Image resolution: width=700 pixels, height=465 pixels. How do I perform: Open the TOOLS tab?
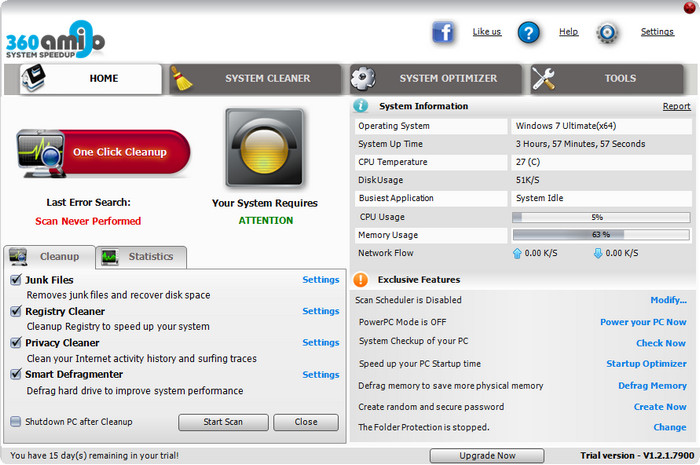point(607,79)
